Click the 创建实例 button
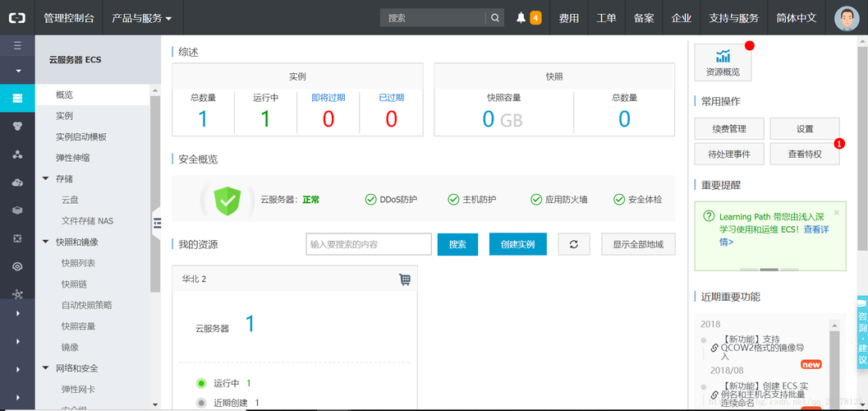This screenshot has height=411, width=868. [517, 244]
